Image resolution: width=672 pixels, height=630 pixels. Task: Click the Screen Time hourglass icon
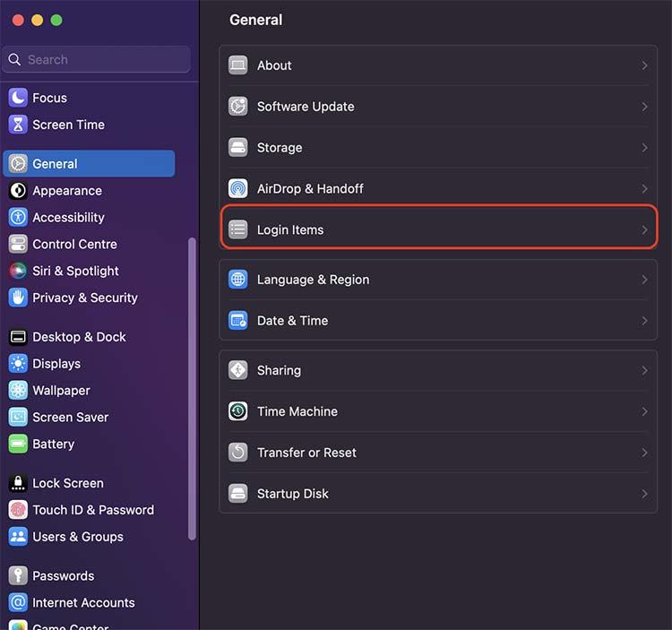coord(18,125)
